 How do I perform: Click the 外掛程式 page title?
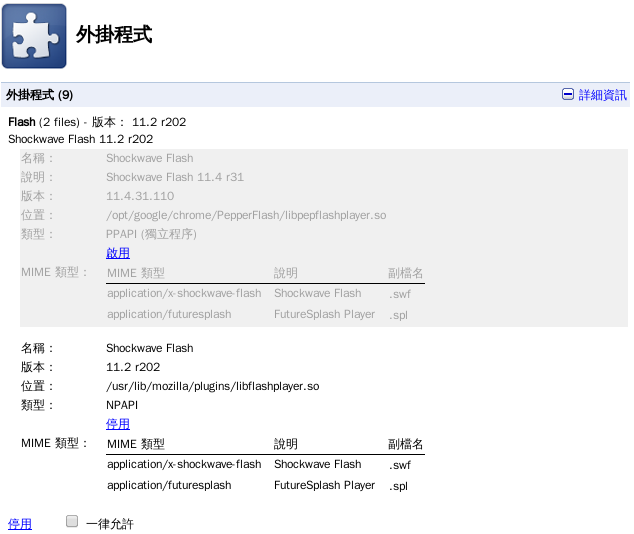click(x=114, y=35)
